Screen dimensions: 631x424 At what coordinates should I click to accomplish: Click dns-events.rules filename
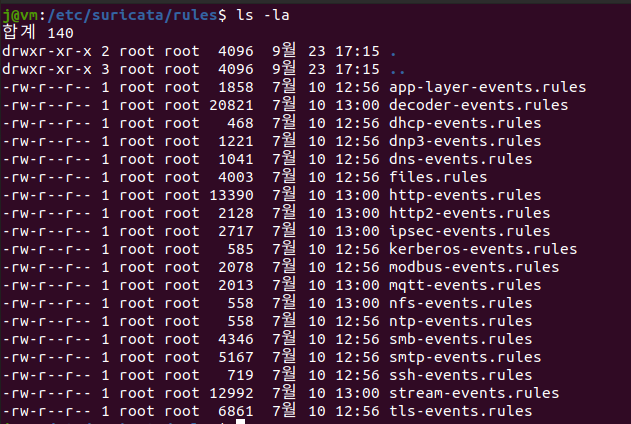460,159
